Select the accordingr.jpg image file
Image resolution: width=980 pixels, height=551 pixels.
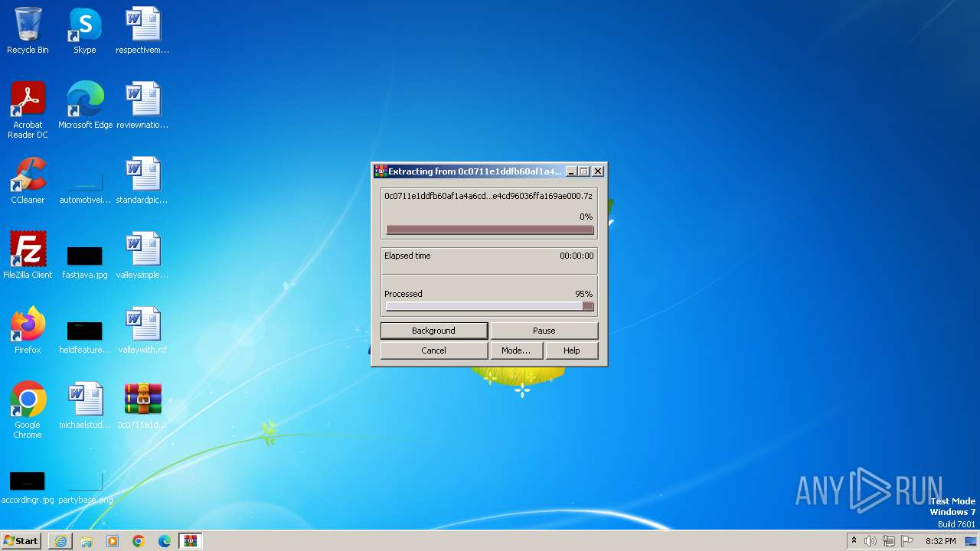click(x=28, y=487)
